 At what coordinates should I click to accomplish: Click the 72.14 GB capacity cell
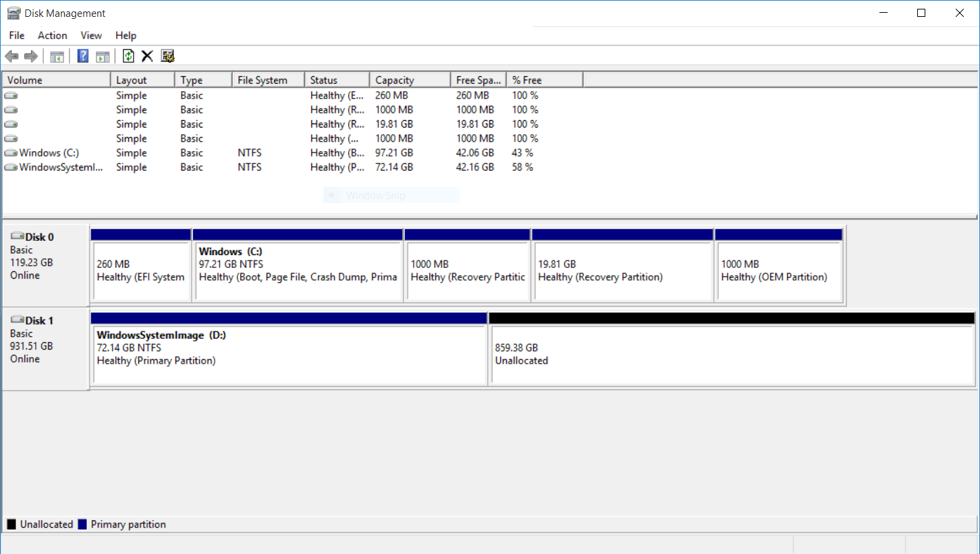click(x=394, y=167)
